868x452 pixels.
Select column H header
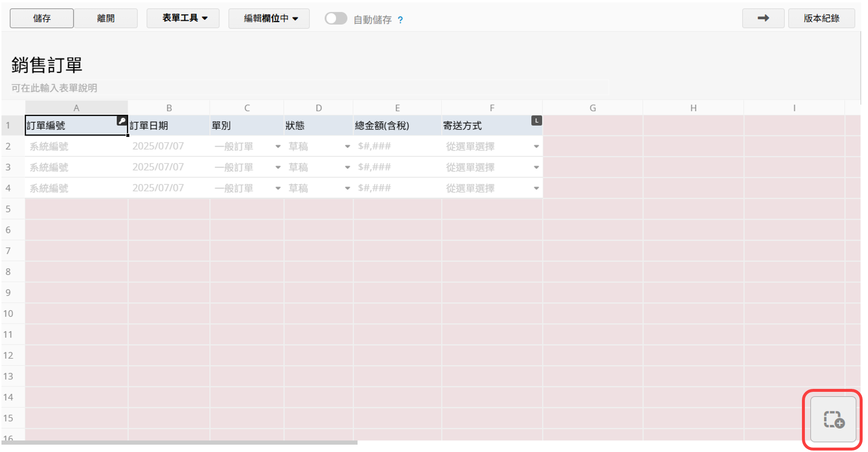pos(693,108)
